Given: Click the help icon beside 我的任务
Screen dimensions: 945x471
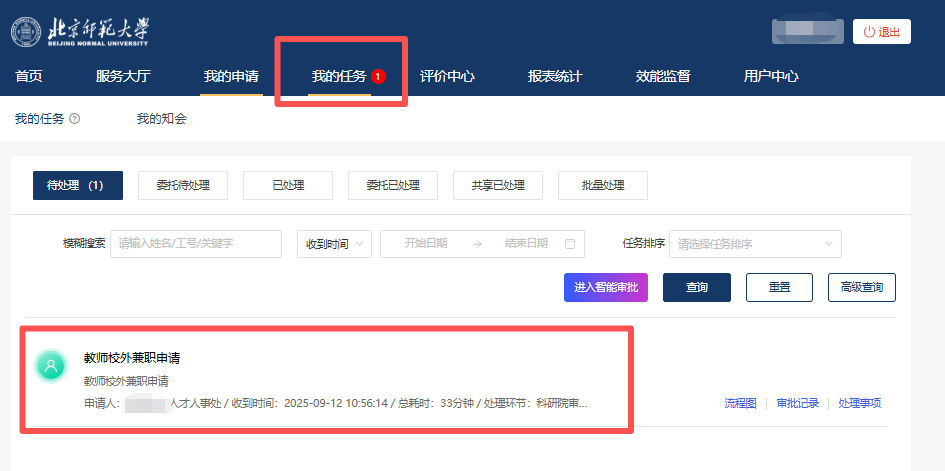Looking at the screenshot, I should click(x=75, y=119).
